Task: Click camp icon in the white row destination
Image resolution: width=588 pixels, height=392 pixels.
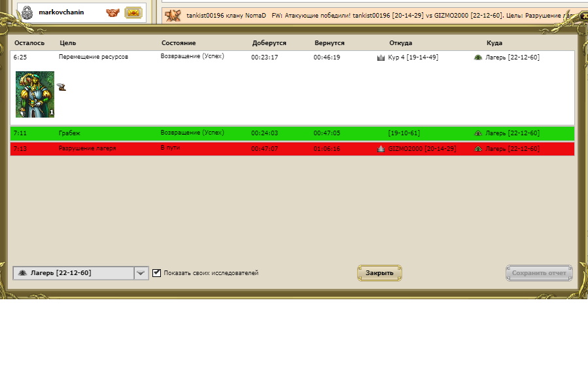Action: pyautogui.click(x=478, y=57)
